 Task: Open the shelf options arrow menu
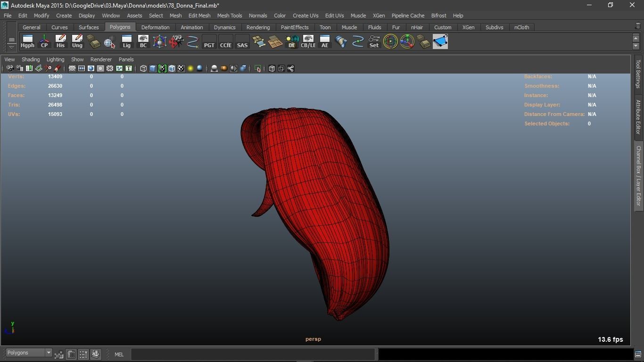11,47
